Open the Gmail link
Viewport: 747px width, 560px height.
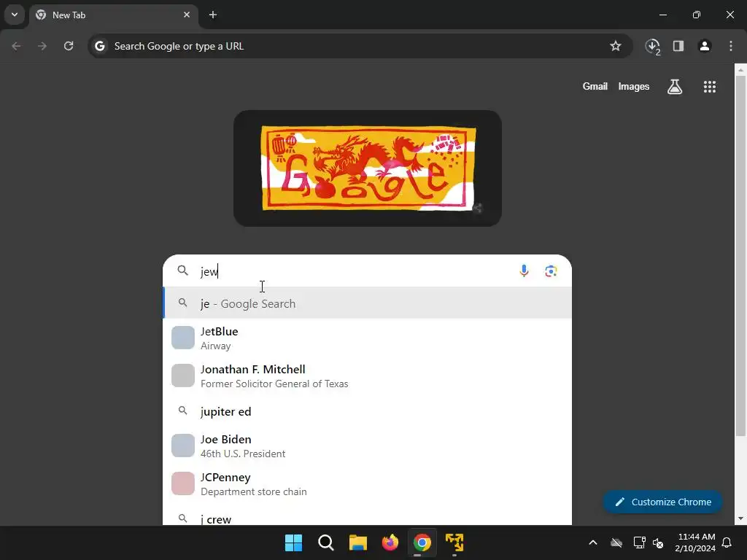tap(595, 86)
